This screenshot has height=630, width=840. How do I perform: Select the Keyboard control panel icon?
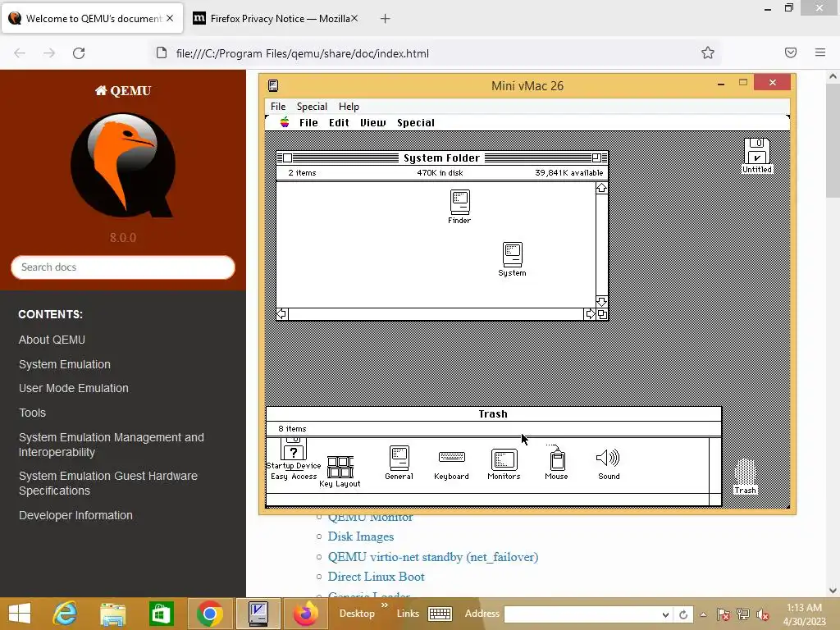(x=452, y=457)
